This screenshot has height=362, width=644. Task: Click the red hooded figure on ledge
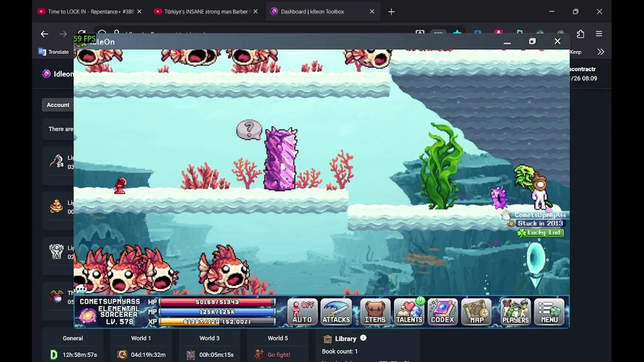tap(120, 186)
